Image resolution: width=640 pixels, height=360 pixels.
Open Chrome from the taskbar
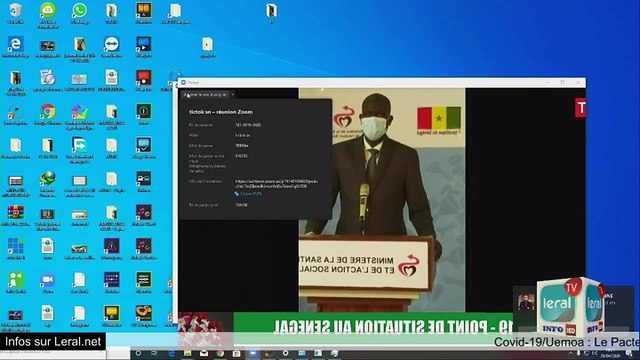click(x=220, y=353)
